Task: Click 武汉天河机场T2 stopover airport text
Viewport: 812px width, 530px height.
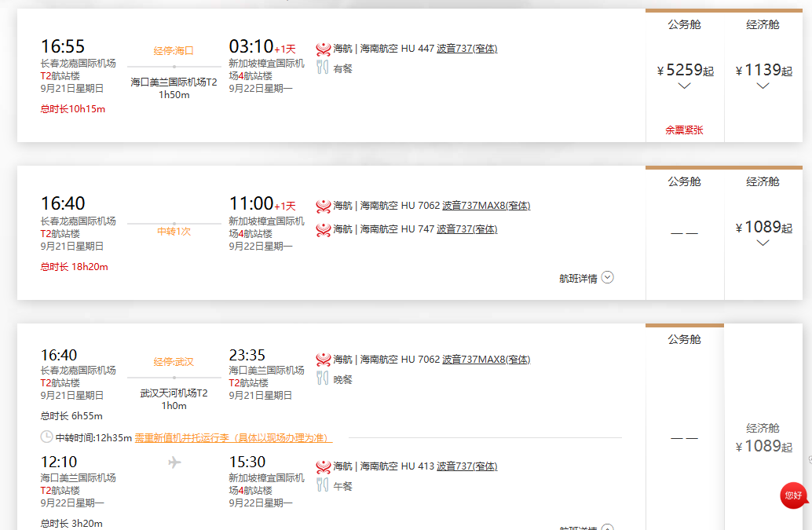Action: [174, 393]
